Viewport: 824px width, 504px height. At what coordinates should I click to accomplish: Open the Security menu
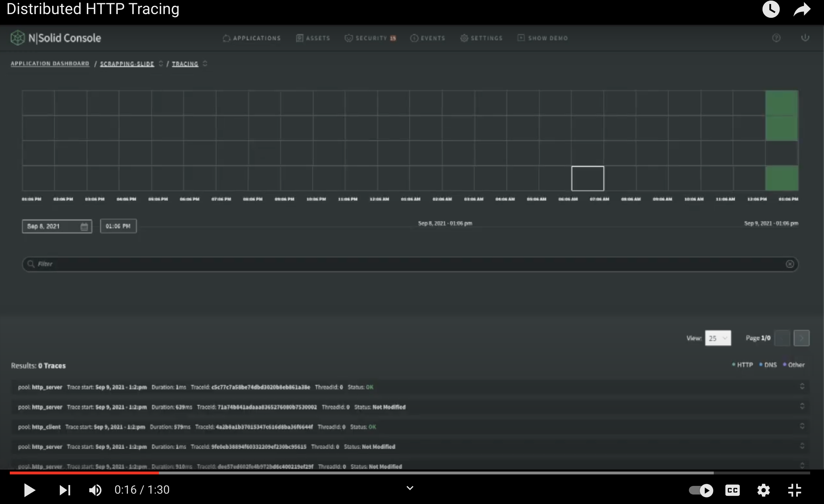click(371, 38)
